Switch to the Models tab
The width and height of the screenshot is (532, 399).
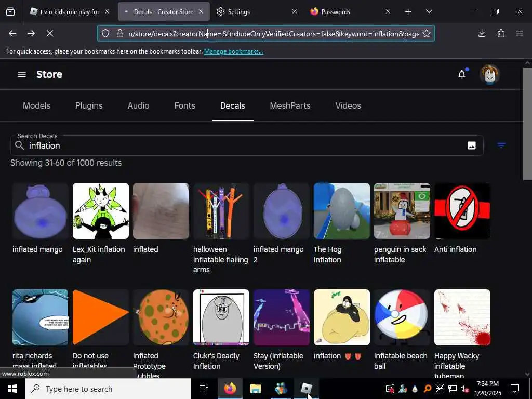point(37,105)
